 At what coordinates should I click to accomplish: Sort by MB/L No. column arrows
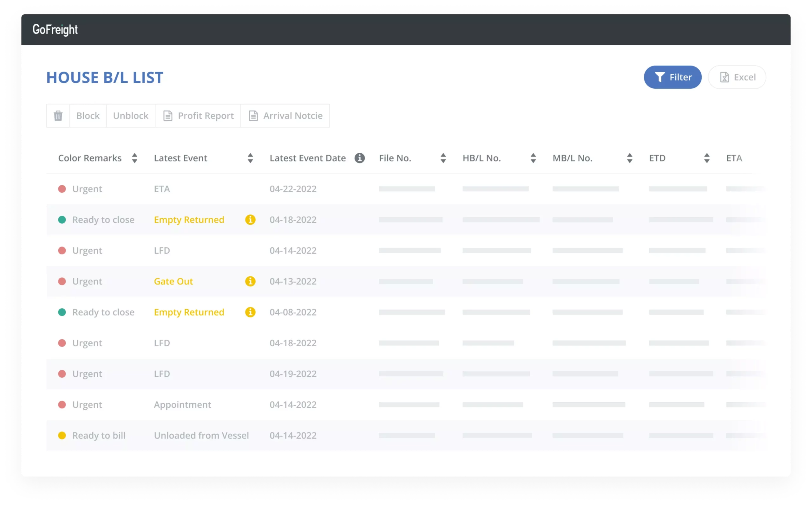click(x=630, y=158)
